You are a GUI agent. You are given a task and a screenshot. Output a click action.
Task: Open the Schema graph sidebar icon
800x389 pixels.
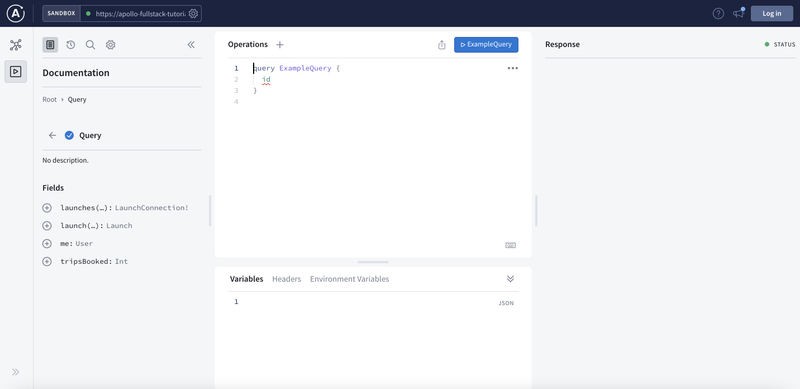point(16,45)
